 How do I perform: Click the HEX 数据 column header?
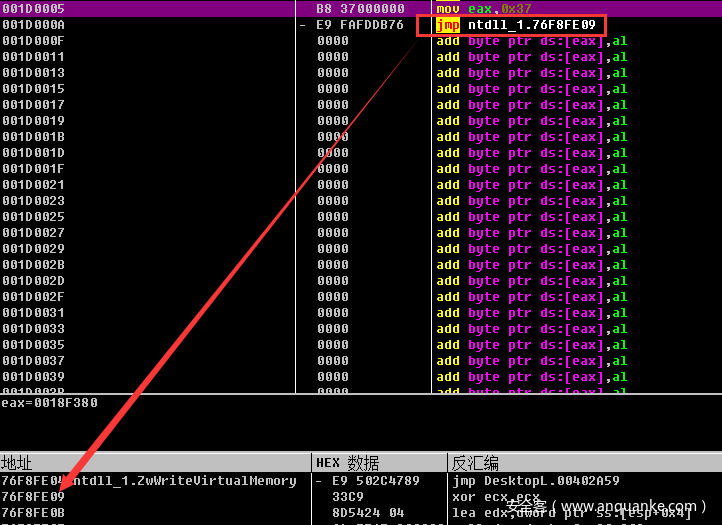[x=347, y=463]
